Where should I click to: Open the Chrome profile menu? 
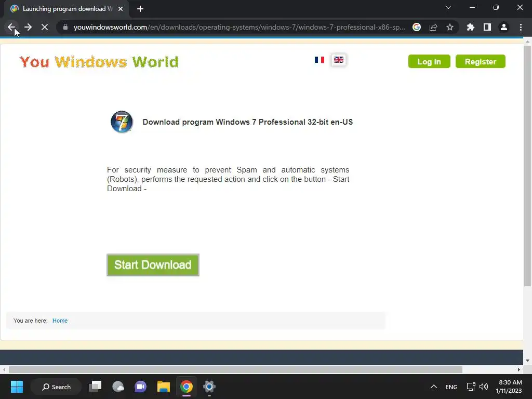[504, 27]
